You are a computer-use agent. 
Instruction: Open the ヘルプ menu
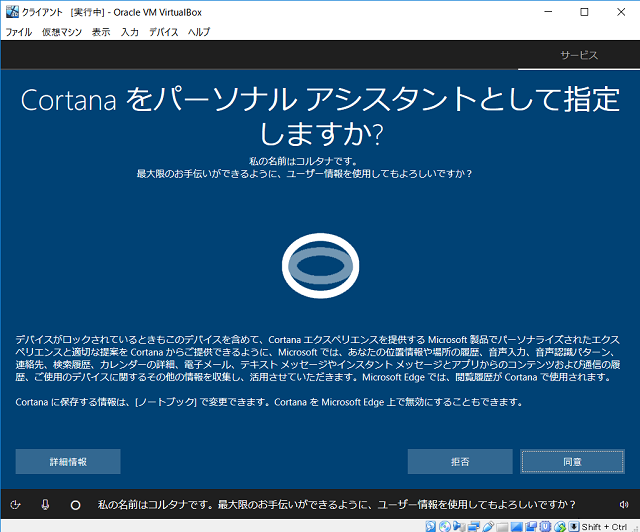point(199,32)
